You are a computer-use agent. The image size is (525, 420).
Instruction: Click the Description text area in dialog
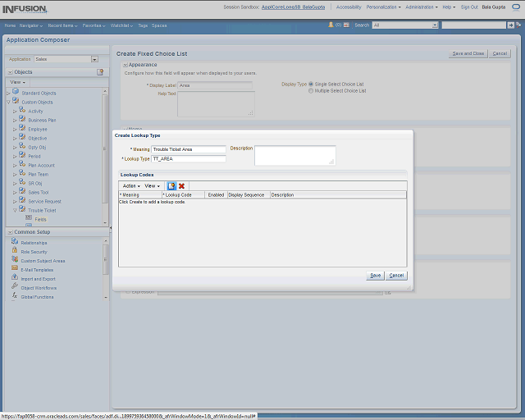[294, 155]
